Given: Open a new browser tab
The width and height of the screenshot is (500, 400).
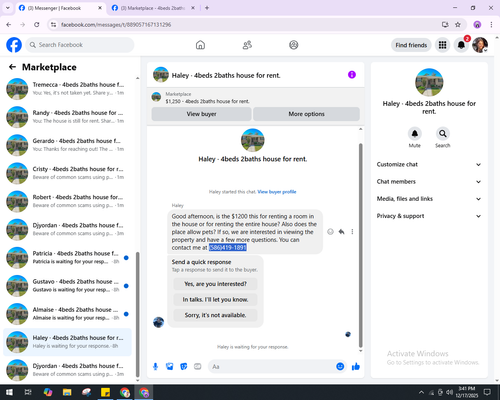Looking at the screenshot, I should [x=207, y=8].
